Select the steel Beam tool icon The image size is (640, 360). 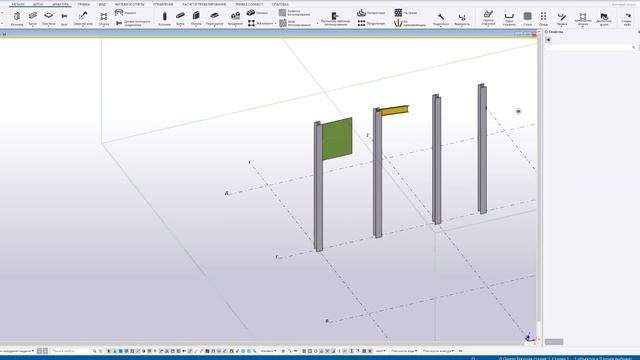(33, 16)
